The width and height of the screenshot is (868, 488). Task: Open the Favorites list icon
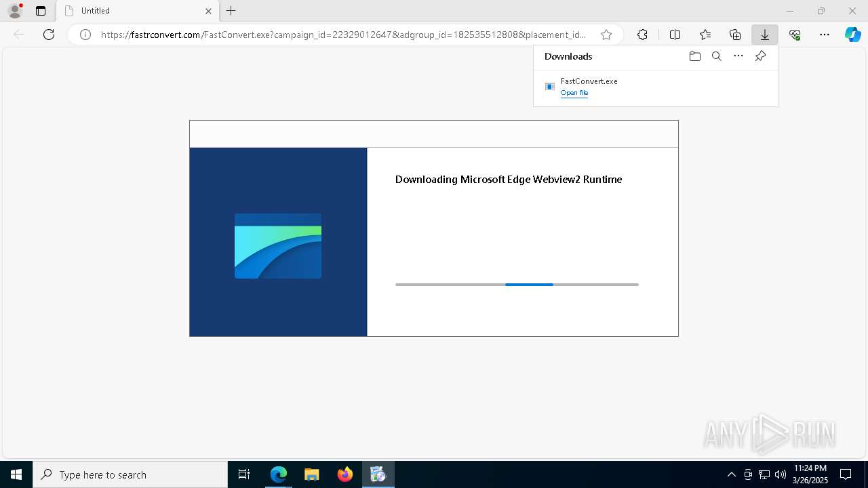point(705,35)
